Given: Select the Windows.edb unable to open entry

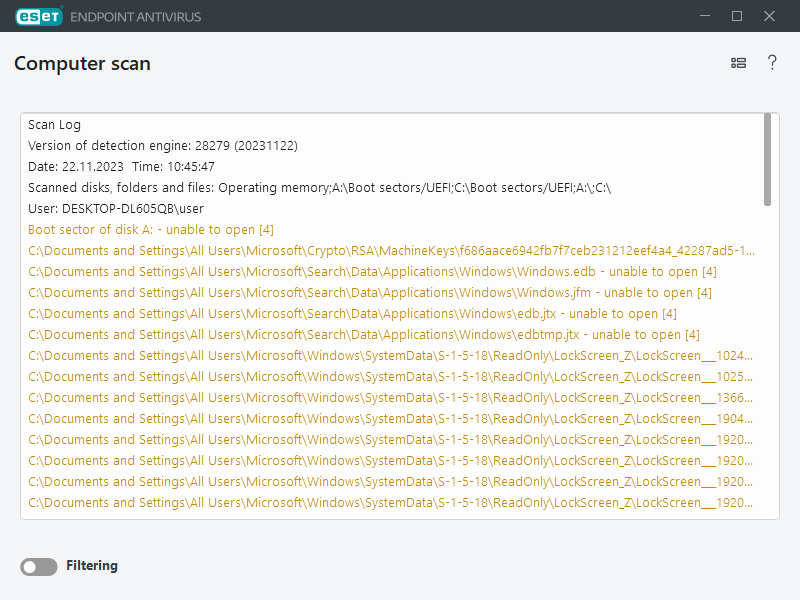Looking at the screenshot, I should (372, 272).
